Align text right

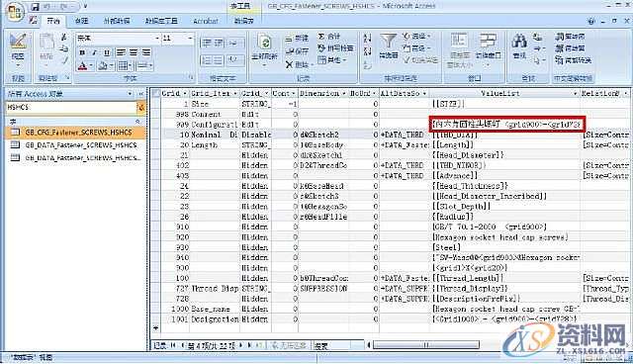click(x=146, y=52)
